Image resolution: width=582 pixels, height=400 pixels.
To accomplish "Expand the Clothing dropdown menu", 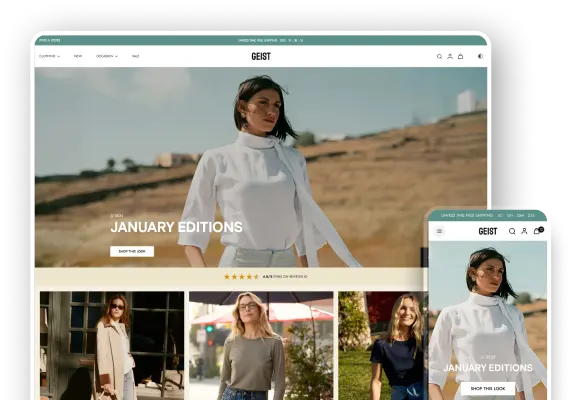I will (x=49, y=56).
